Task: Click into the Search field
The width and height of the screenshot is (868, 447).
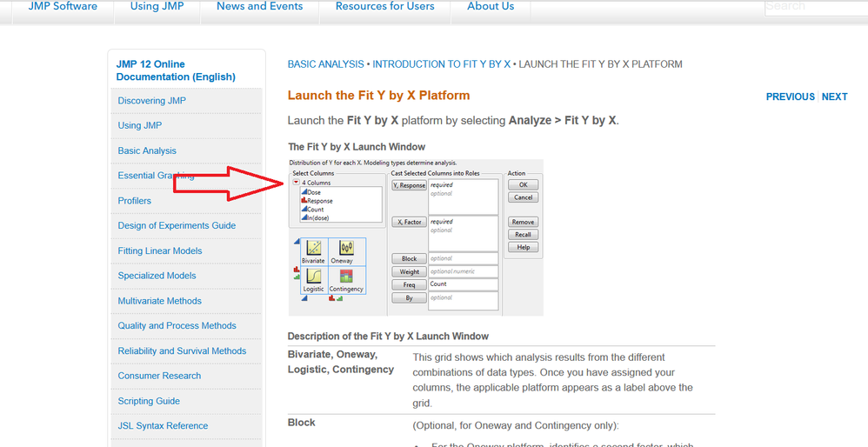Action: tap(816, 7)
